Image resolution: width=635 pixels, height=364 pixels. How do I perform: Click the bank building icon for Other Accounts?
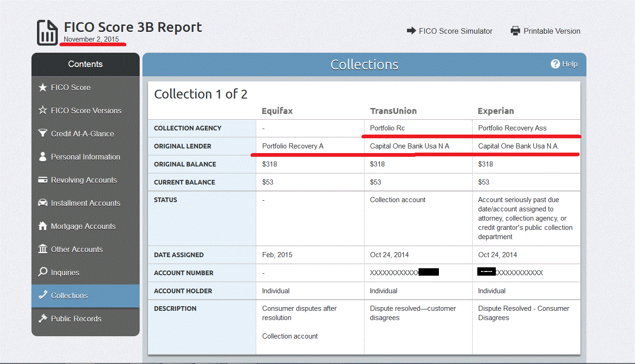coord(43,249)
